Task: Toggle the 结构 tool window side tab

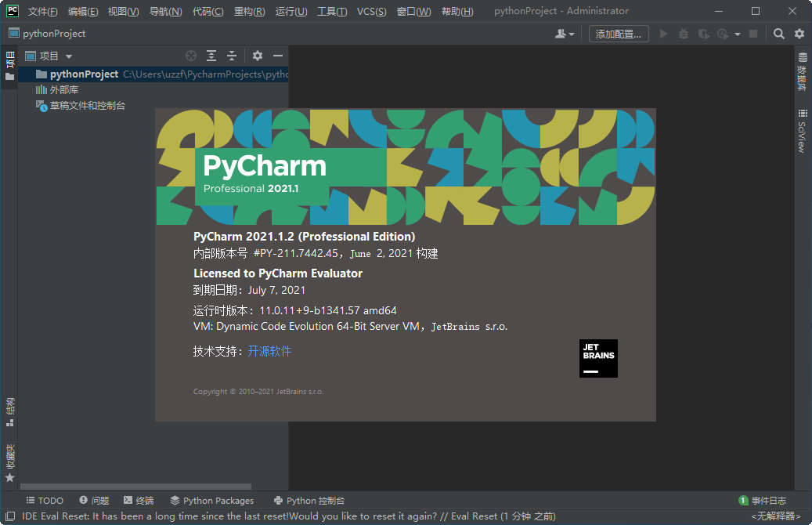Action: click(10, 412)
